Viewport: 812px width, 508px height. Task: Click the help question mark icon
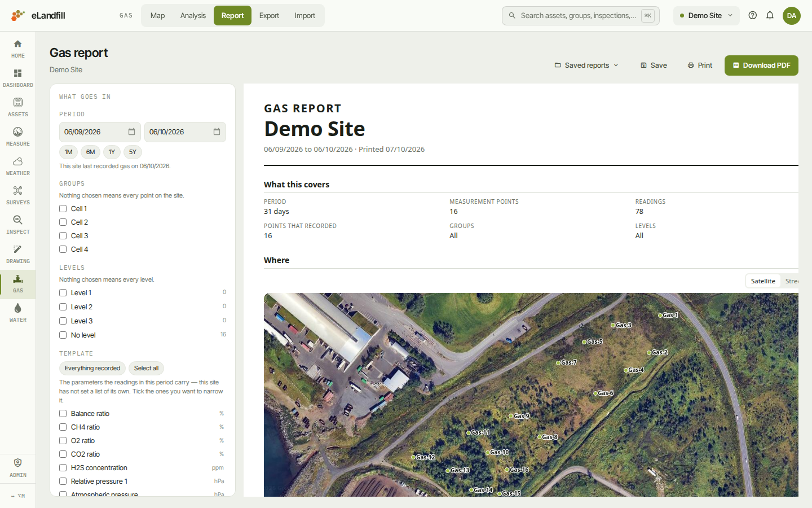tap(752, 15)
